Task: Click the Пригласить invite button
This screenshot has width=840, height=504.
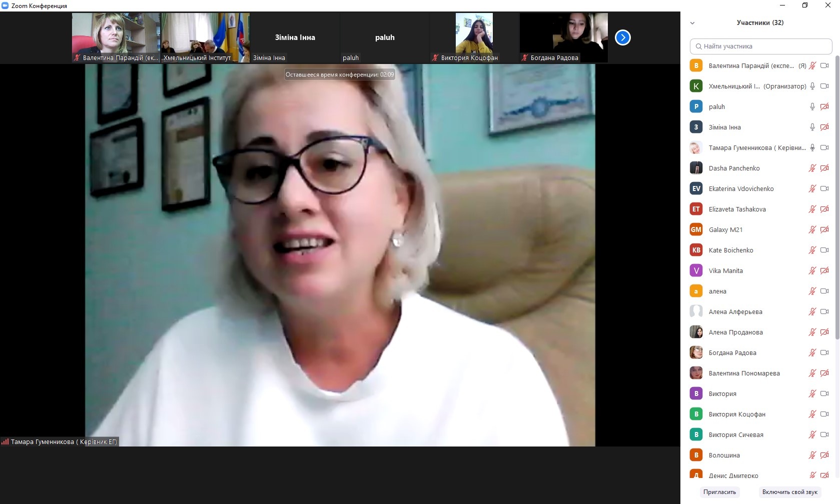Action: [x=719, y=492]
